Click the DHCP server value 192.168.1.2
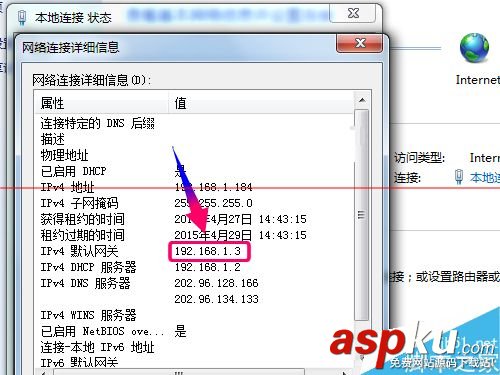 tap(208, 267)
